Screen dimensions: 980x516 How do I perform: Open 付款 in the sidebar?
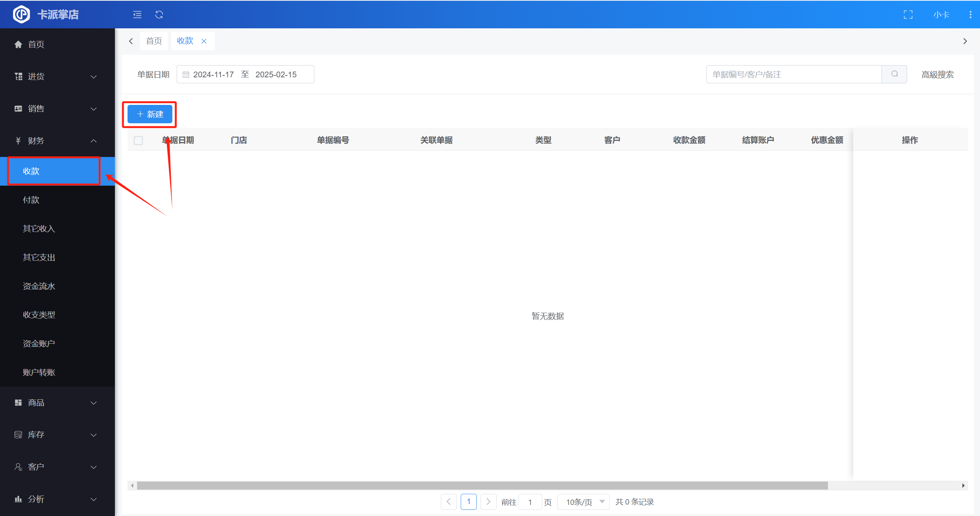click(x=31, y=200)
